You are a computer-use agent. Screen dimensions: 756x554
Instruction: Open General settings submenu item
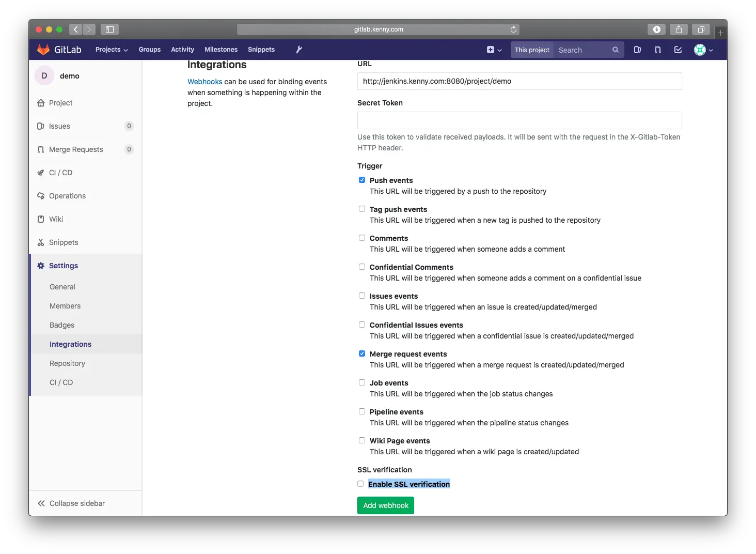(x=62, y=287)
